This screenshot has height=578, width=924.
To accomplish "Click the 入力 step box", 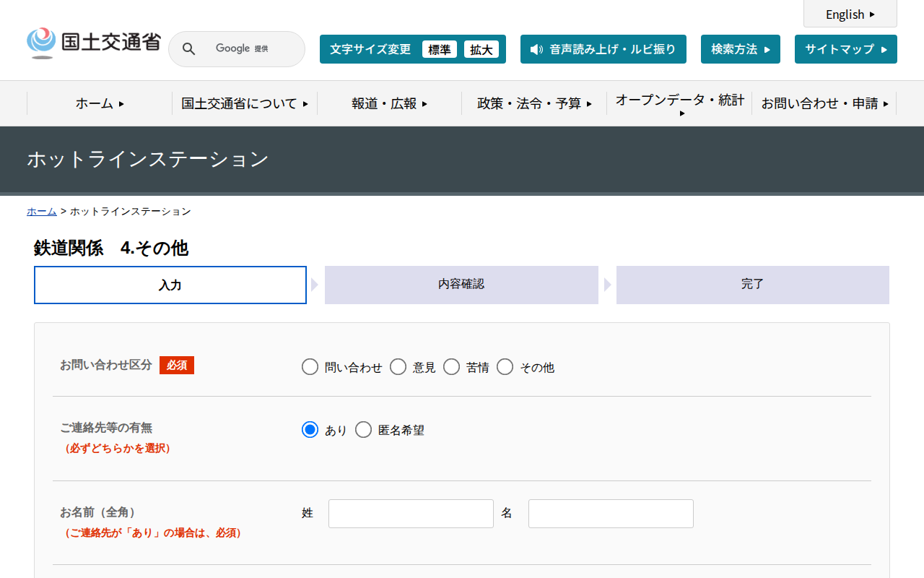I will pyautogui.click(x=170, y=285).
